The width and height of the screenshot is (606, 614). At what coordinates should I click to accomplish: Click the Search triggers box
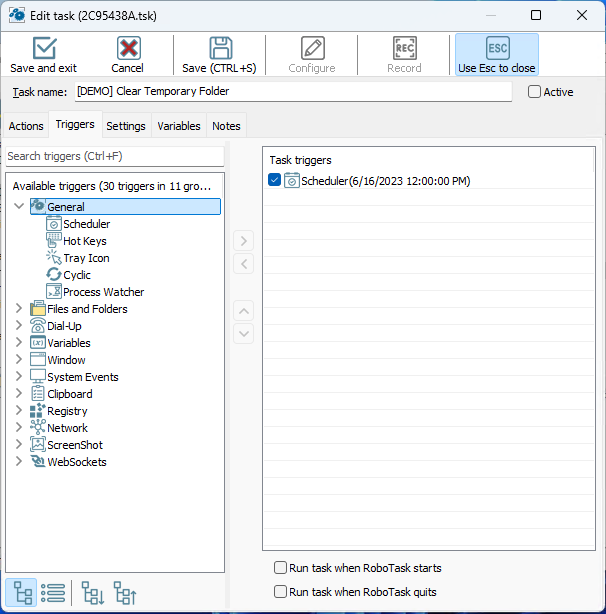114,156
